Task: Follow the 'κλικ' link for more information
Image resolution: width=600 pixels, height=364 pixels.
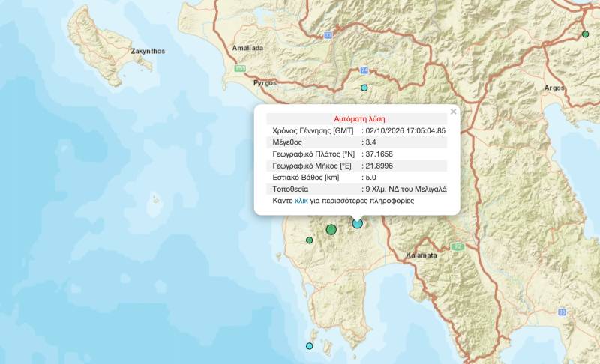Action: pos(301,201)
